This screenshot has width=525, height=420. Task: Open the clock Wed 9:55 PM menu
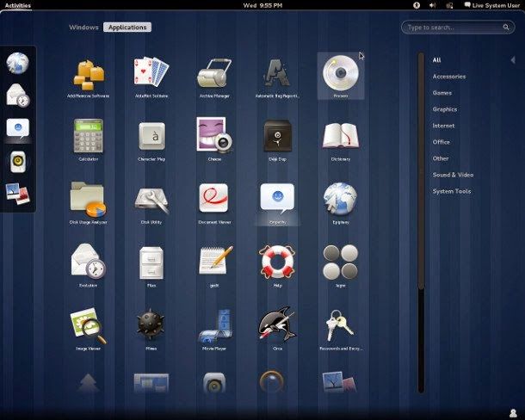coord(262,5)
